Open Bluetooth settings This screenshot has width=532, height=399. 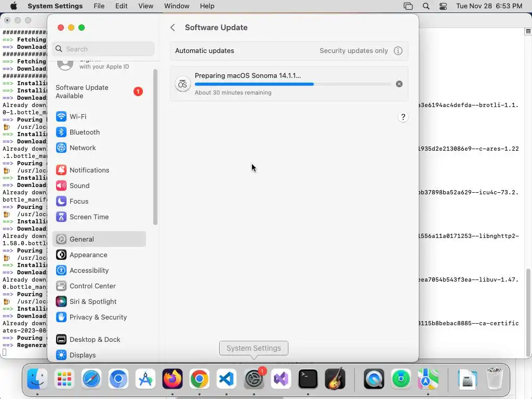pyautogui.click(x=99, y=132)
